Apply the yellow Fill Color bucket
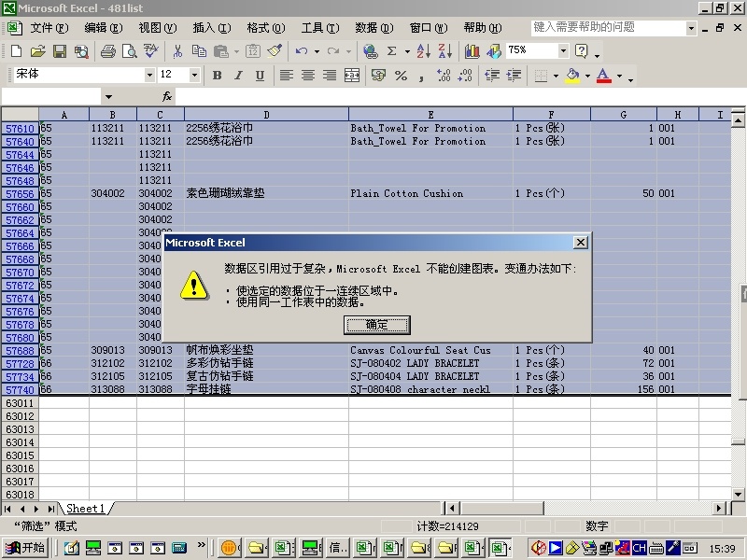This screenshot has width=747, height=560. (573, 76)
